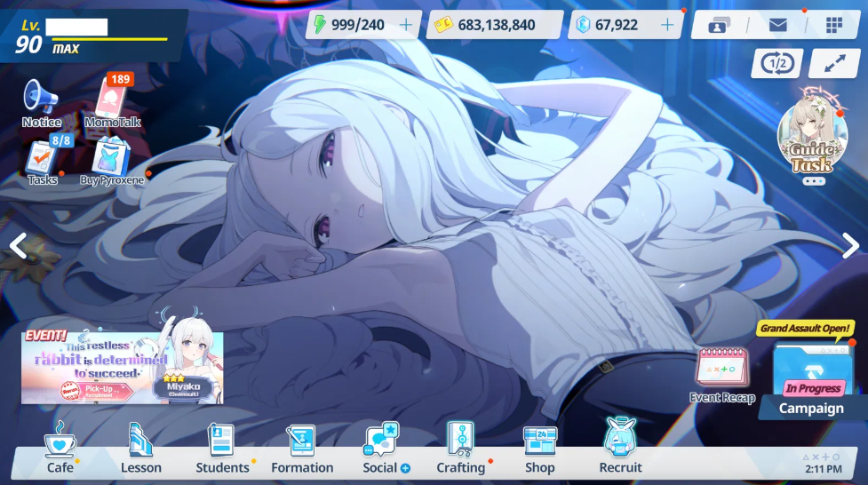Click the Pick-Up recruitment ribbon on banner
The height and width of the screenshot is (485, 868).
point(99,390)
